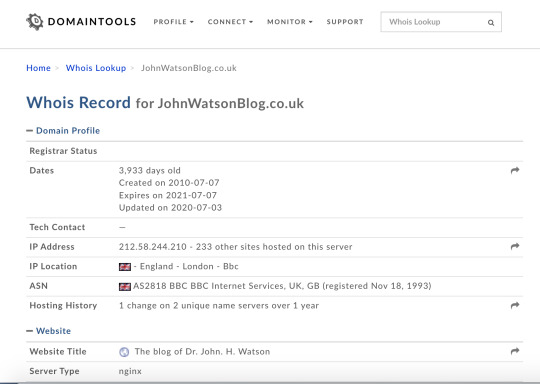Click the Whois Lookup search field
This screenshot has width=540, height=384.
tap(441, 22)
